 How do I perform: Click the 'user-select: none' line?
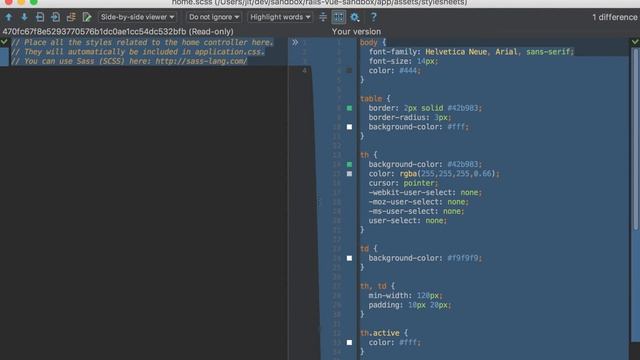pyautogui.click(x=407, y=221)
